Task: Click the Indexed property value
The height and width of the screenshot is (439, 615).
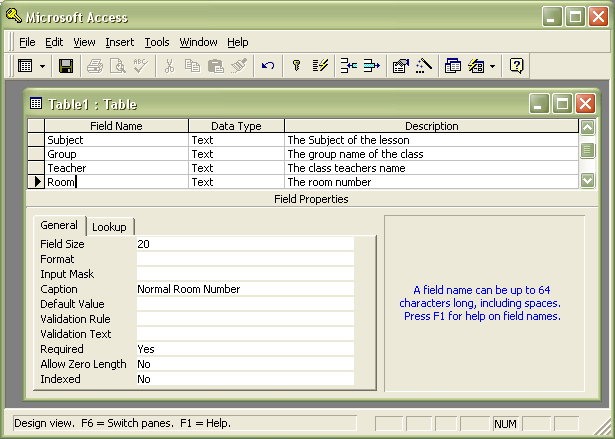Action: coord(245,379)
